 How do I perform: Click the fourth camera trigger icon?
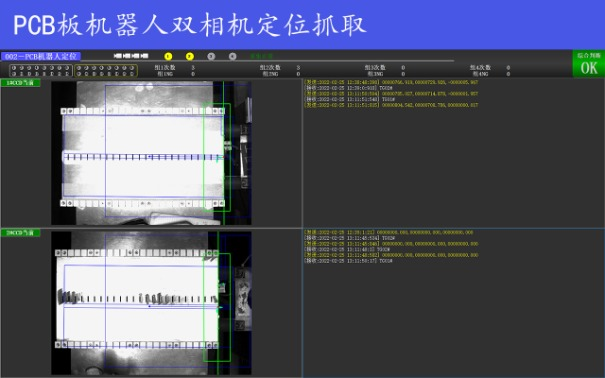pos(144,56)
